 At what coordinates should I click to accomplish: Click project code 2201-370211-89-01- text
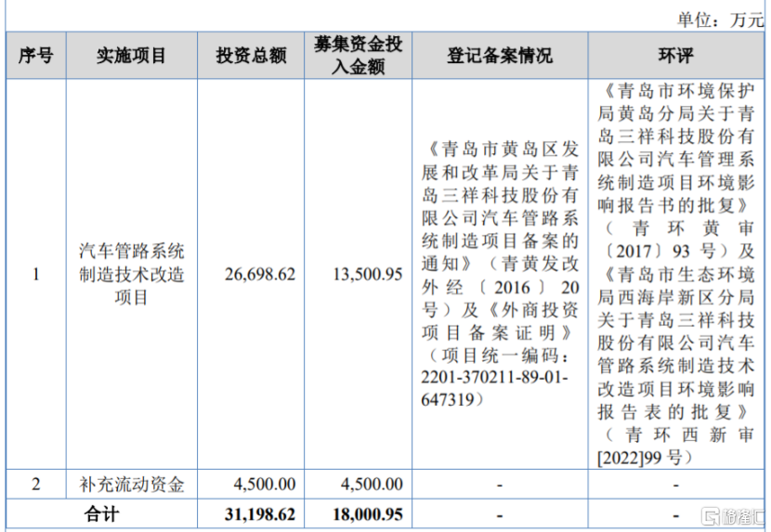(495, 377)
